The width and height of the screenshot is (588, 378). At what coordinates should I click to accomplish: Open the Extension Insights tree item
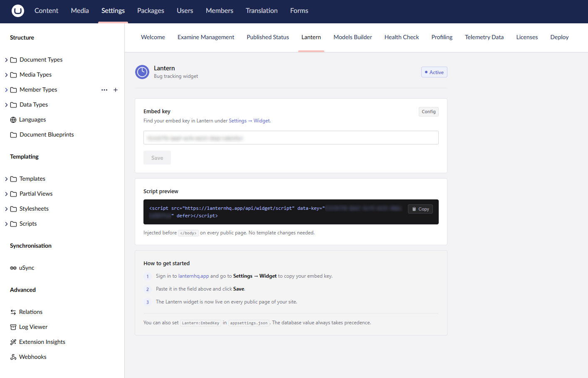(42, 342)
